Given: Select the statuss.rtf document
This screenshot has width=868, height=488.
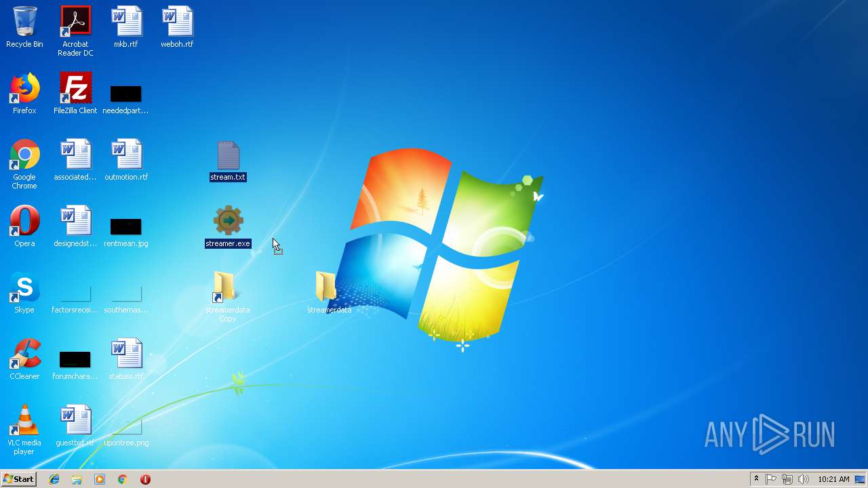Looking at the screenshot, I should [126, 359].
